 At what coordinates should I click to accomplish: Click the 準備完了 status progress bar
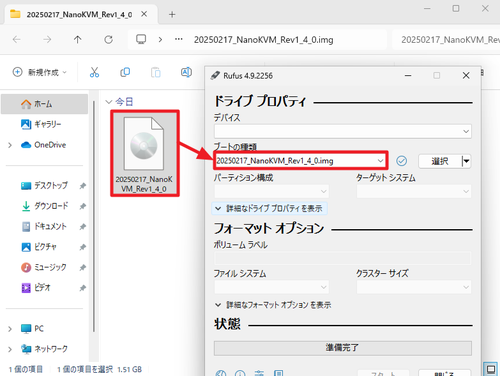coord(343,348)
